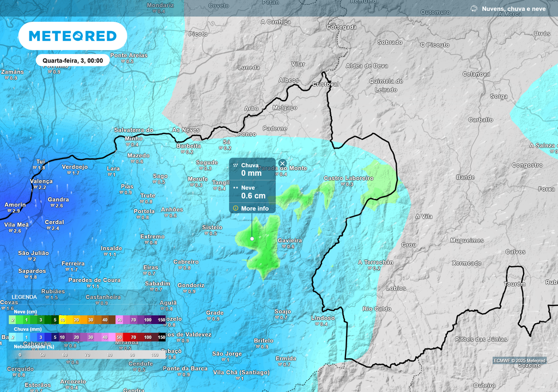Screen dimensions: 558x392
Task: Open the More info link
Action: pos(254,209)
